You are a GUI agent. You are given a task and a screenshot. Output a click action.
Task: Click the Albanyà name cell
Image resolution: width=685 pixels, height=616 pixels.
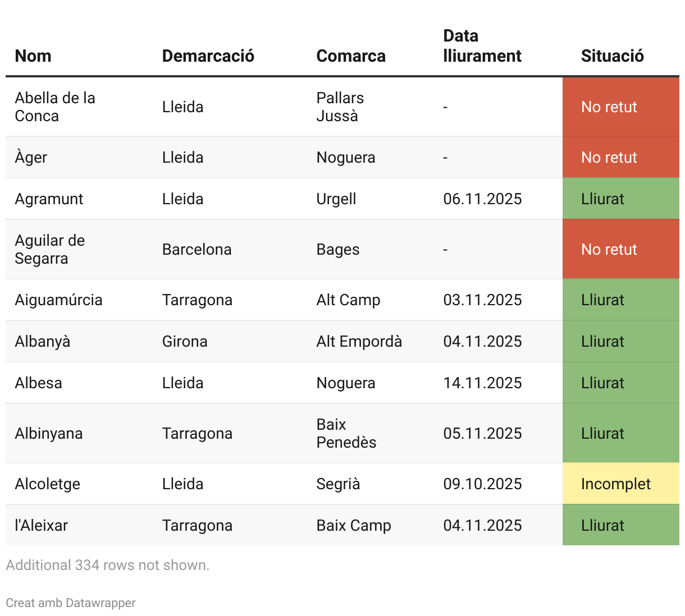coord(43,342)
